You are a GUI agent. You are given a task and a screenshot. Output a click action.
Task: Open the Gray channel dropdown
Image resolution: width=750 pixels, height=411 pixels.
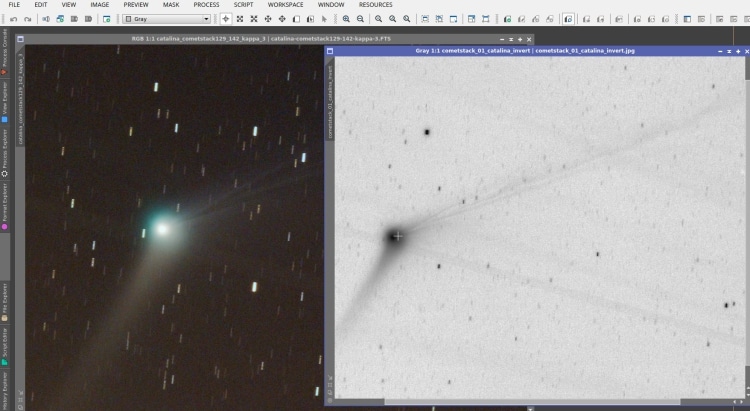166,19
